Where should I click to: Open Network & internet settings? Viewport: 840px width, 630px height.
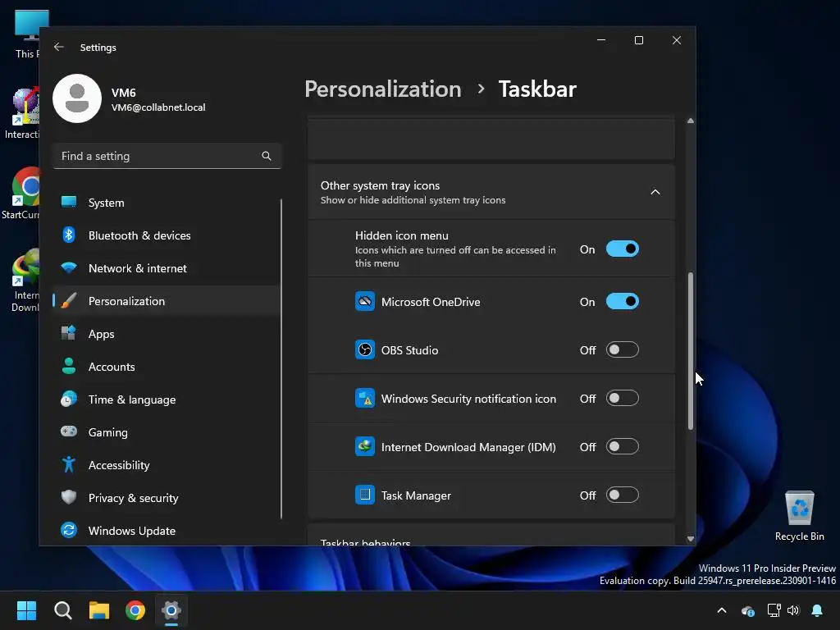coord(167,268)
